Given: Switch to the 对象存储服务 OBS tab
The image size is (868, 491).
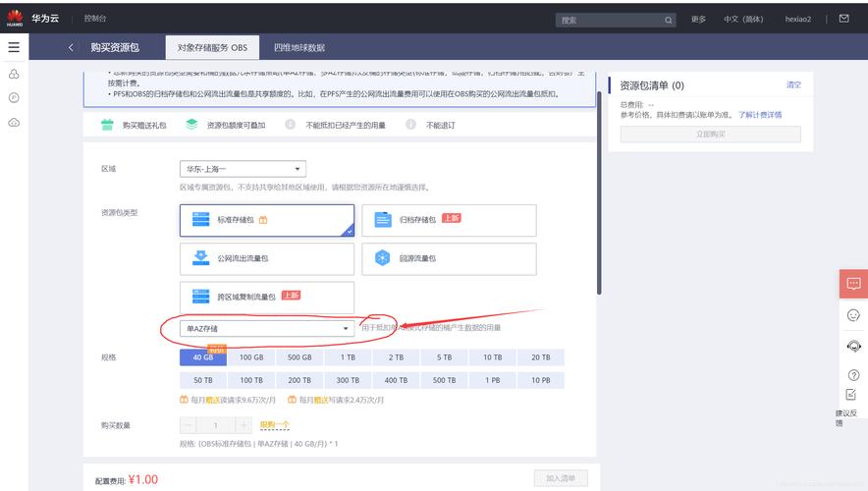Looking at the screenshot, I should [x=212, y=47].
